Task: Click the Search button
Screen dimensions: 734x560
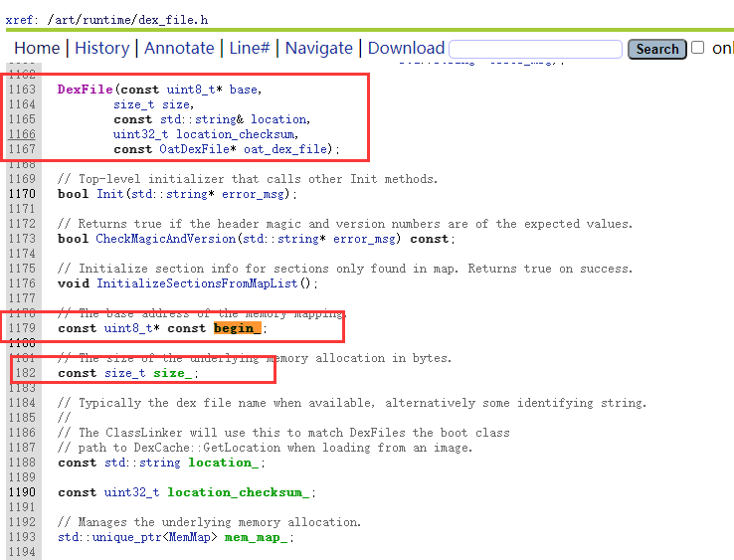Action: point(656,49)
